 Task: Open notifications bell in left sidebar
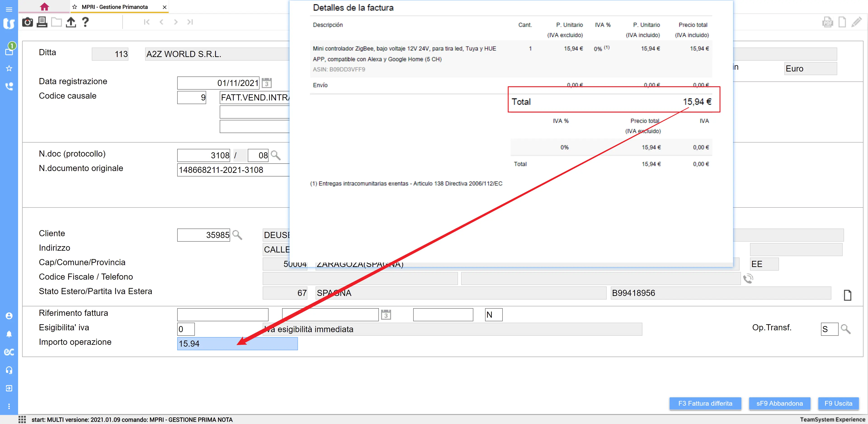click(9, 334)
